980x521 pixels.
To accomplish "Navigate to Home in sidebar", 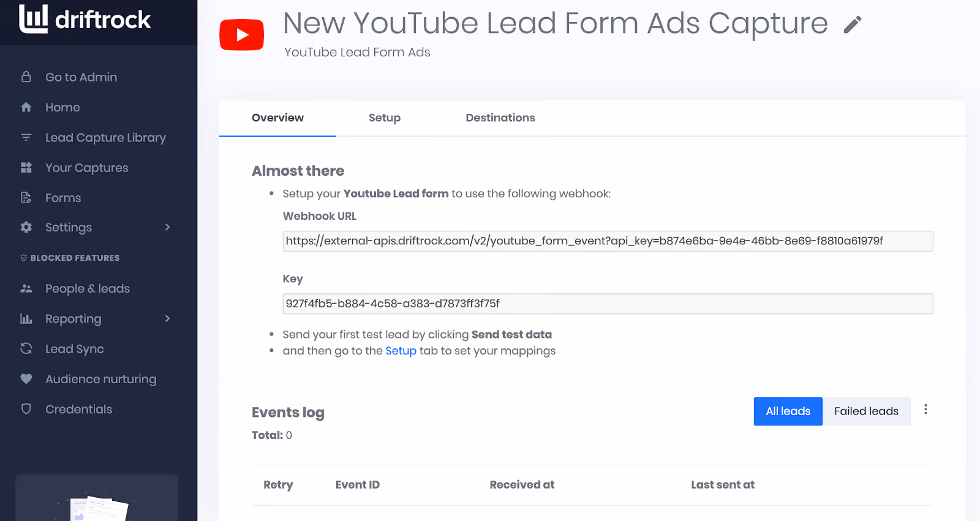I will tap(62, 107).
